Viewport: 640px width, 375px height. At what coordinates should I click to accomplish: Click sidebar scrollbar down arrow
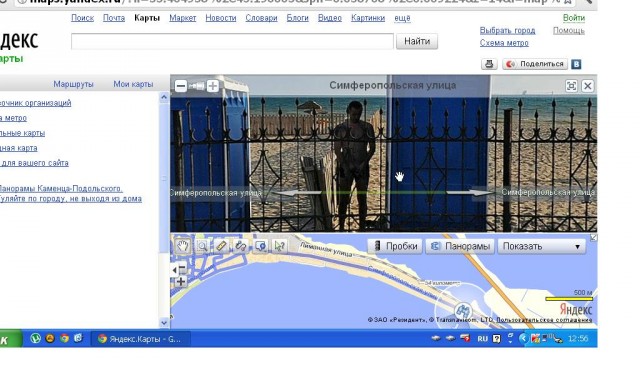point(164,323)
